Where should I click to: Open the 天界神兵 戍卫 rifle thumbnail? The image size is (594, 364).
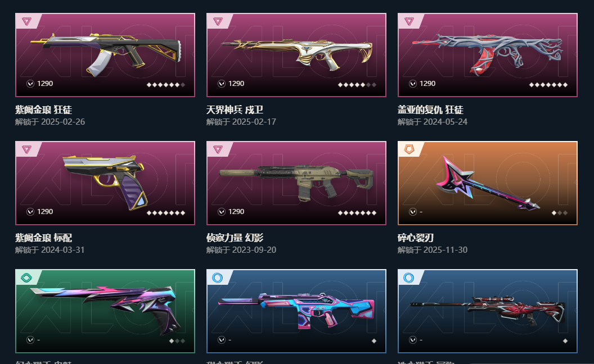coord(296,55)
